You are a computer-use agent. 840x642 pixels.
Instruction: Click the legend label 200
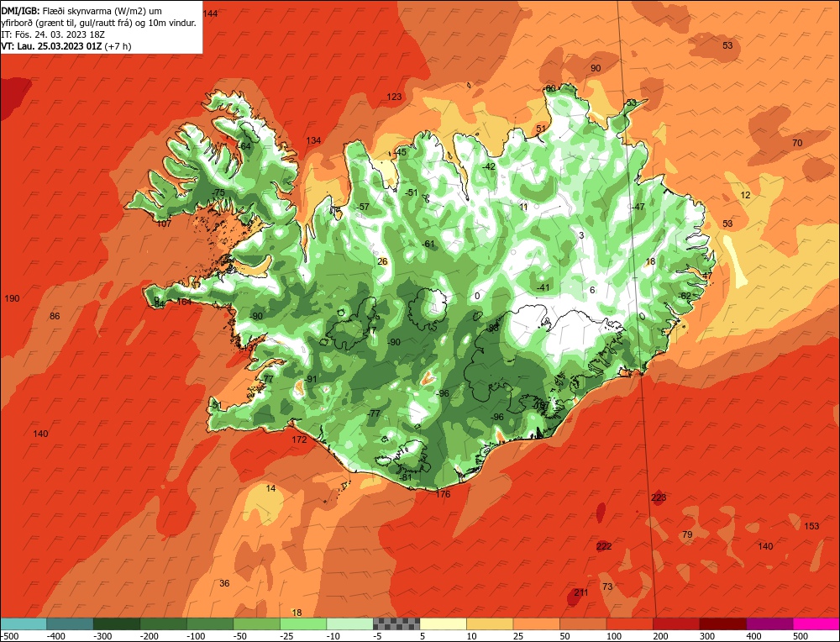coord(660,636)
